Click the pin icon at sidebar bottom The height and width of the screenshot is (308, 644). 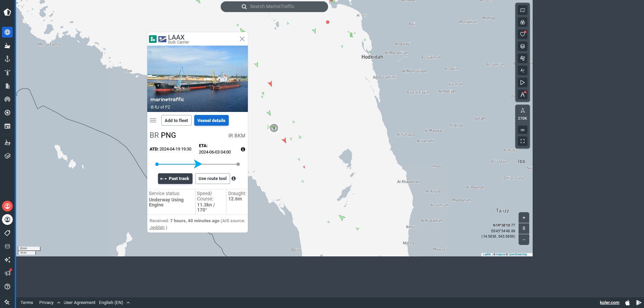click(7, 302)
